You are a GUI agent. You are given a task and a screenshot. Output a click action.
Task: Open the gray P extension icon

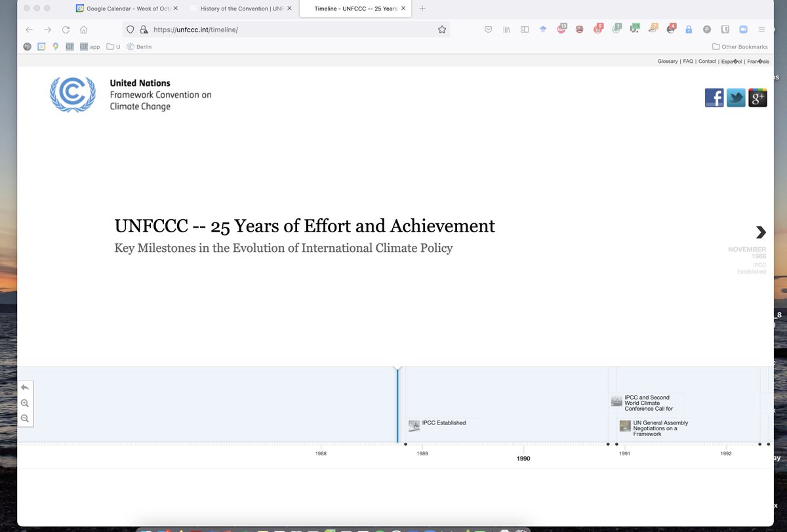click(707, 30)
